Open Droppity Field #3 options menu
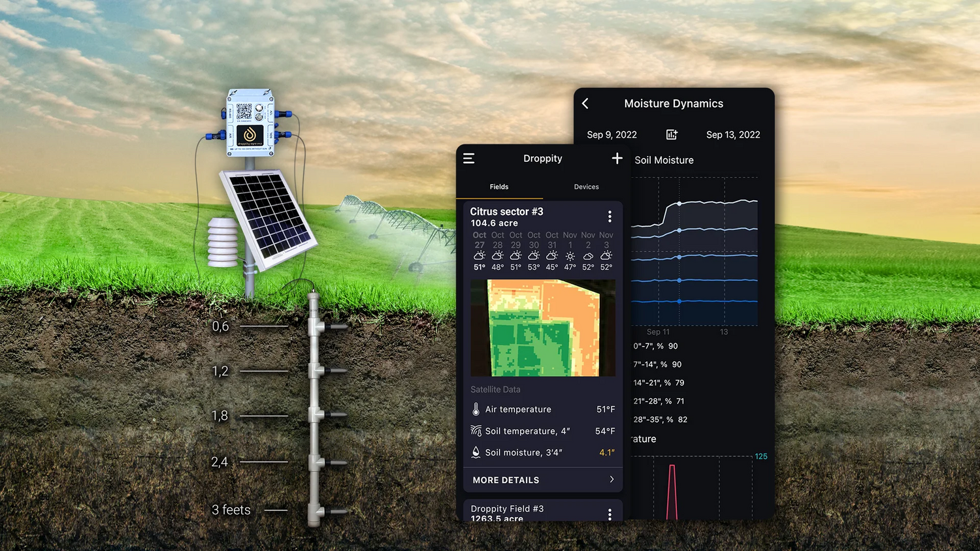This screenshot has height=551, width=980. pos(610,514)
